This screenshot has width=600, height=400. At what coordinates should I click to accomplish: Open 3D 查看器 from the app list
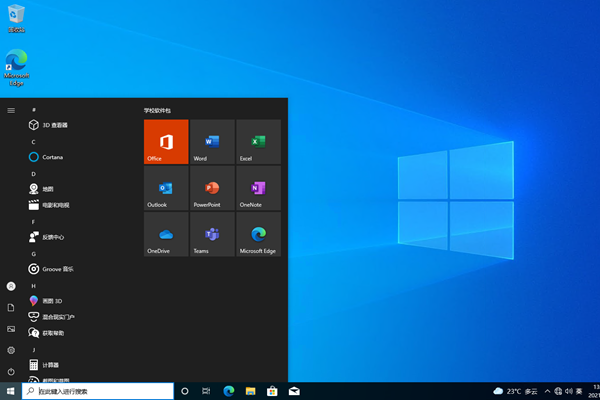pyautogui.click(x=54, y=125)
